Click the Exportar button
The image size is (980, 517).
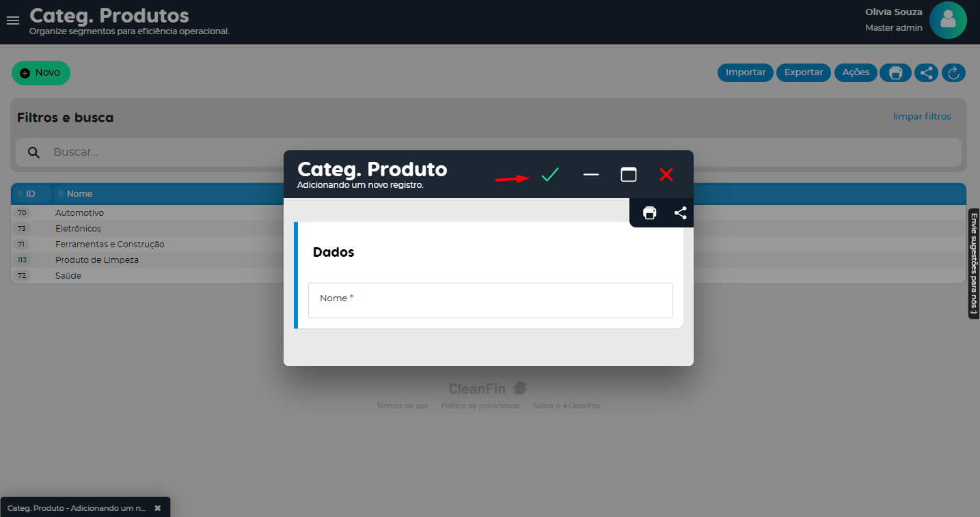pos(803,72)
